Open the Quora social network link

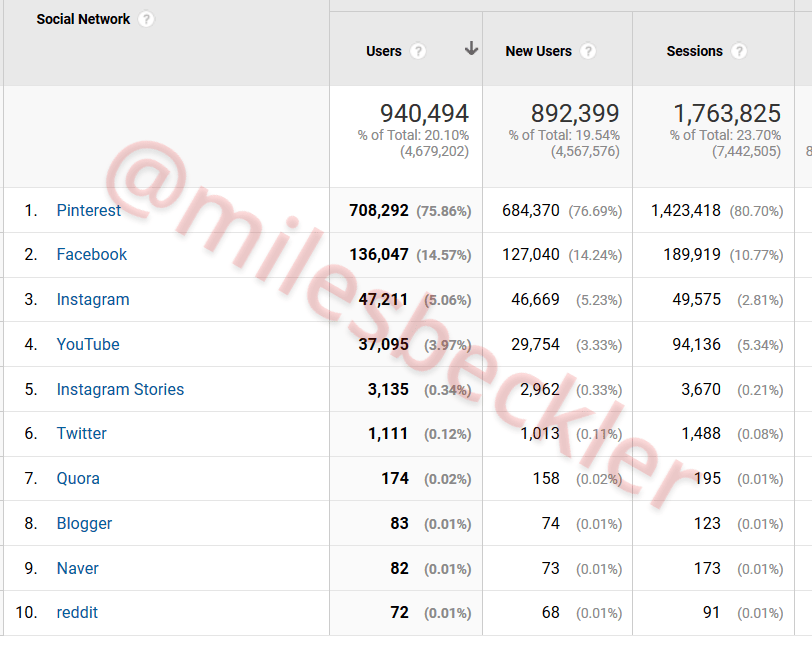78,478
